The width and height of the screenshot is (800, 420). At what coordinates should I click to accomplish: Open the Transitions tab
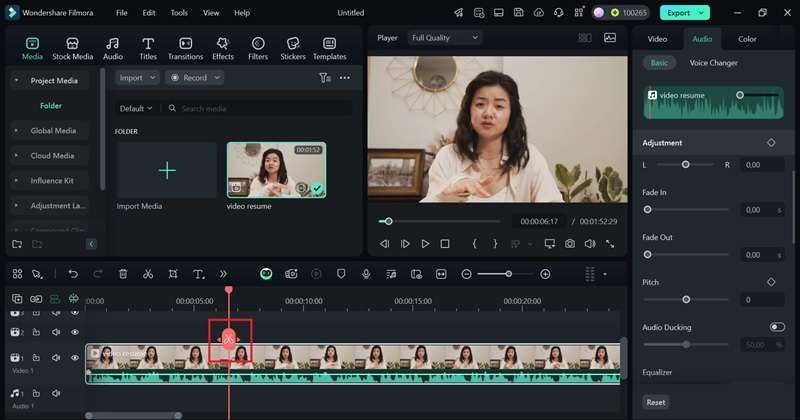pyautogui.click(x=186, y=49)
